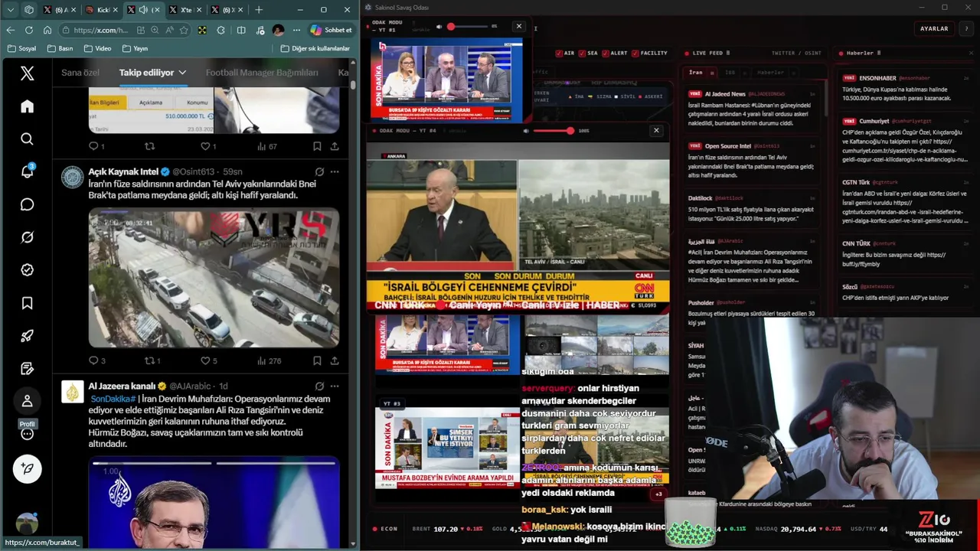Open LIVE FEED panel menu icon
Viewport: 980px width, 551px height.
point(727,53)
